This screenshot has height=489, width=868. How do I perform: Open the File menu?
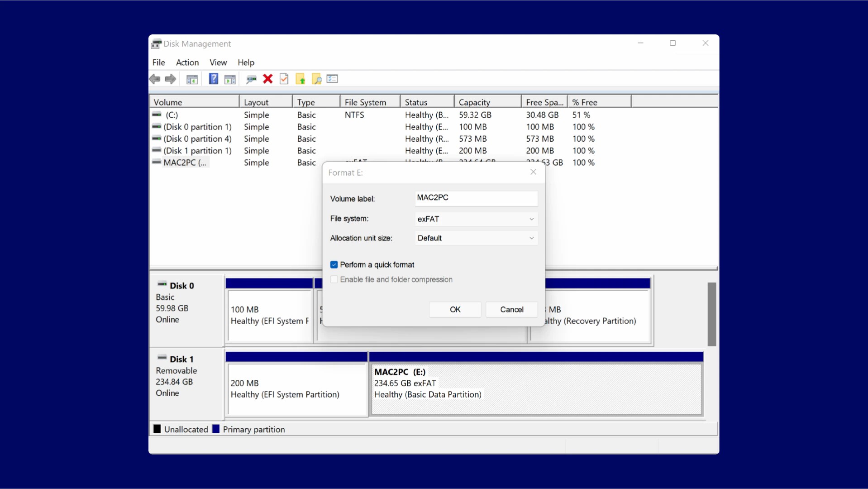[x=159, y=62]
